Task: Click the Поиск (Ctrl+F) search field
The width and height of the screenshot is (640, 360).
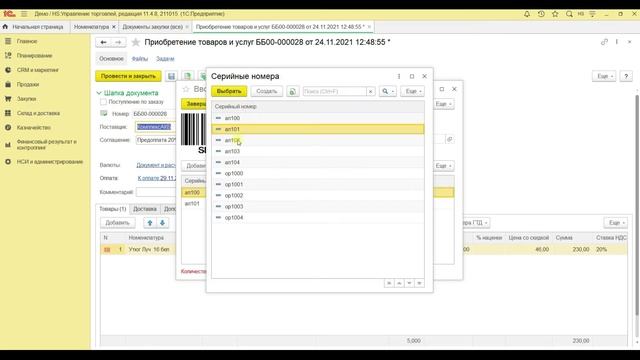Action: 334,91
